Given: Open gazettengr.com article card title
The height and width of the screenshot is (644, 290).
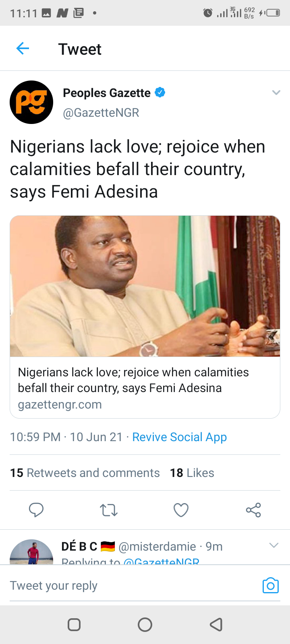Looking at the screenshot, I should [133, 380].
